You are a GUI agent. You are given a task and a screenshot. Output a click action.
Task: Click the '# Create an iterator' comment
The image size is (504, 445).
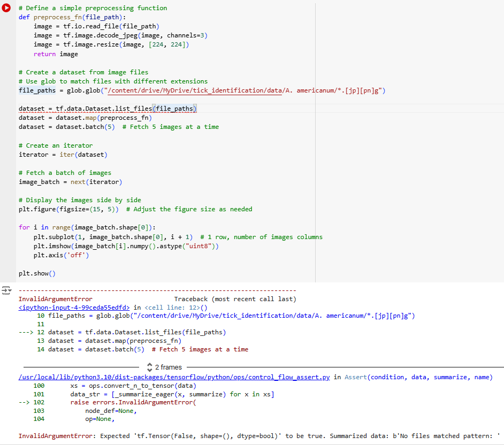56,145
